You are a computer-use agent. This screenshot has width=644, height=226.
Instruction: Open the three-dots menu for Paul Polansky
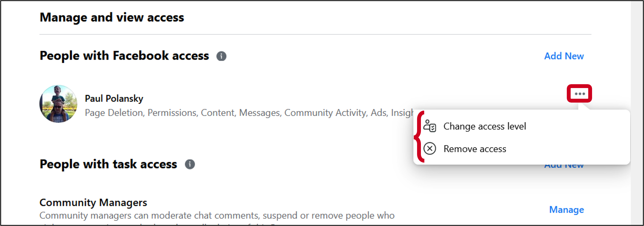click(579, 94)
